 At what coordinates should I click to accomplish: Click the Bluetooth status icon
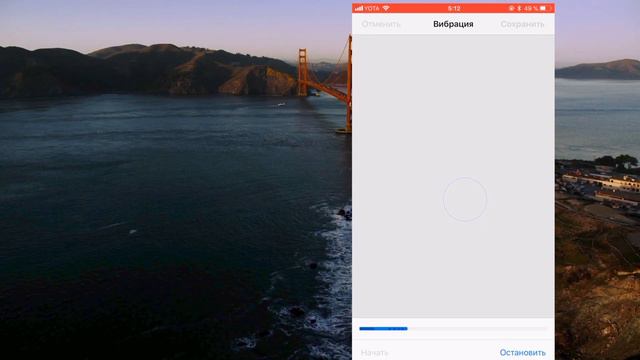519,8
